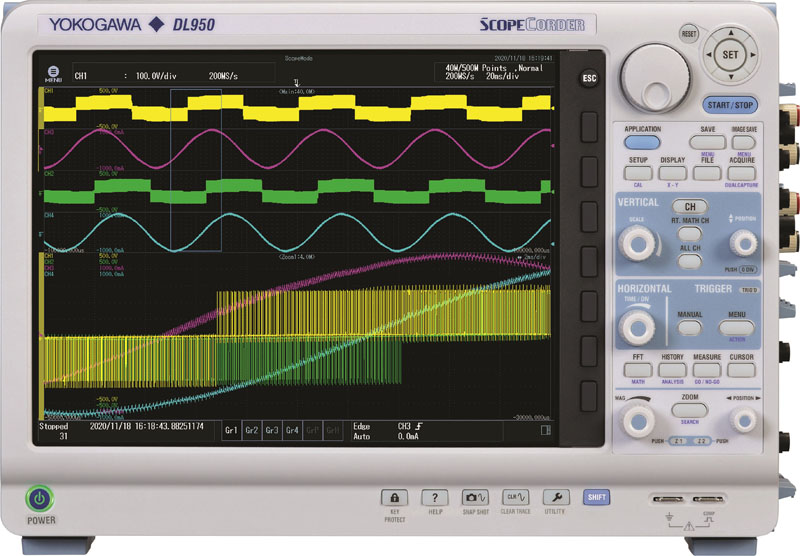Open the CURSOR key

(x=741, y=370)
